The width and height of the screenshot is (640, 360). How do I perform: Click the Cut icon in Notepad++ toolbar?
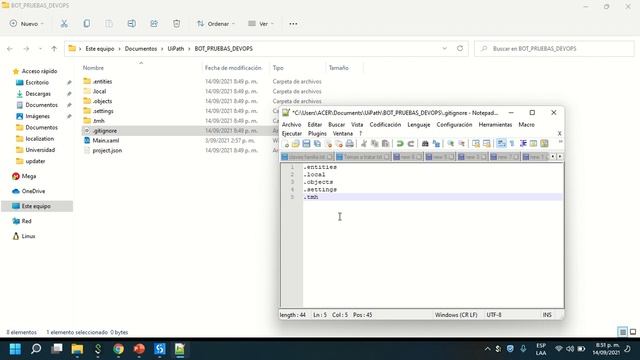point(364,144)
